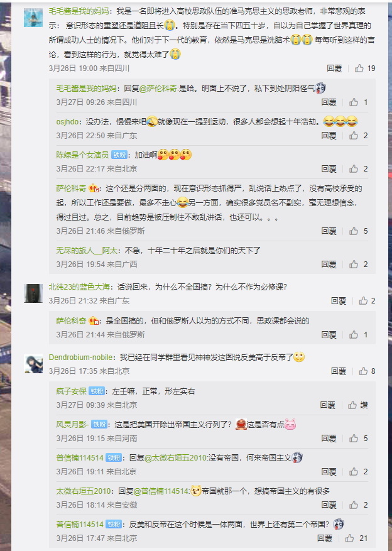The width and height of the screenshot is (392, 551).
Task: Like Dendrobium-nobile's comment with 8 likes
Action: 367,371
